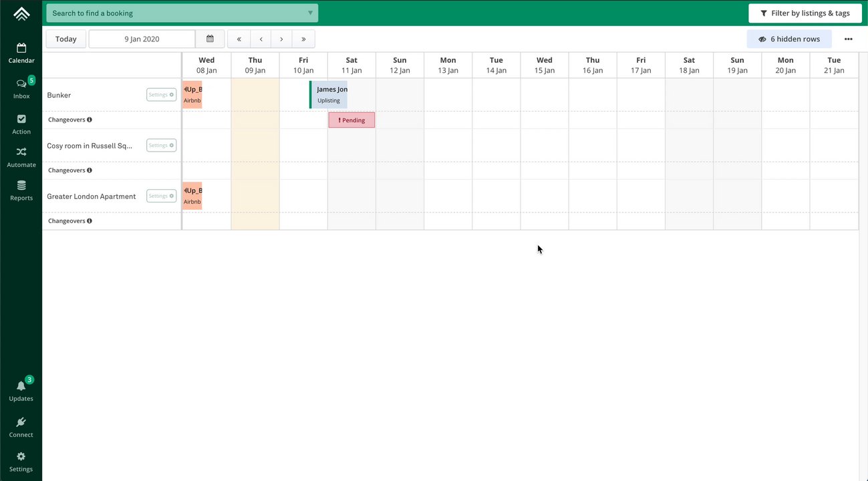This screenshot has width=868, height=481.
Task: Select Cosy room in Russell Sq listing
Action: coord(90,146)
